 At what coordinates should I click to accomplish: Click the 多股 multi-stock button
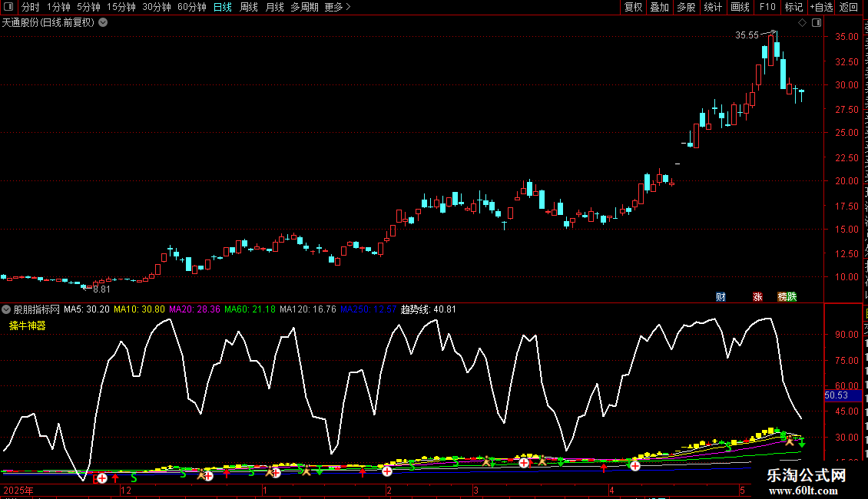[x=686, y=7]
